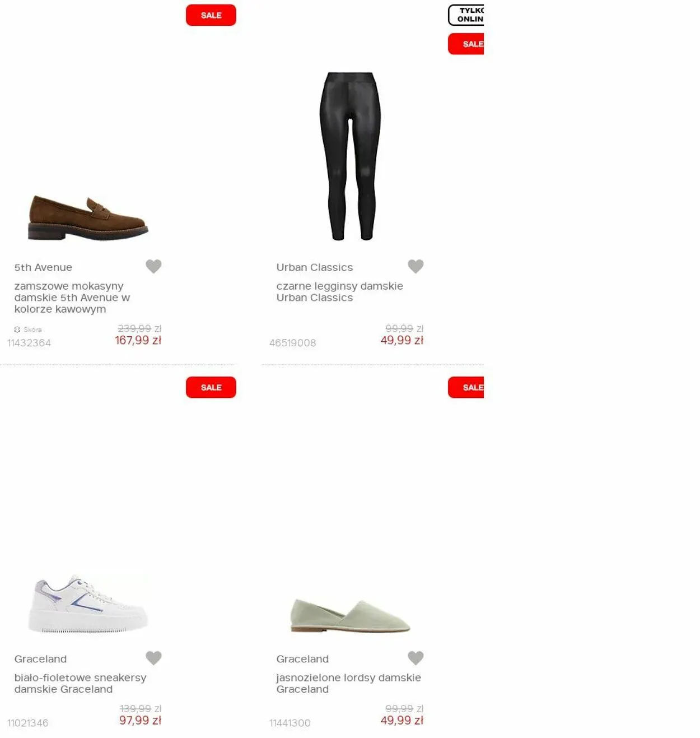
Task: Open white-purple sneaker product image
Action: click(88, 604)
